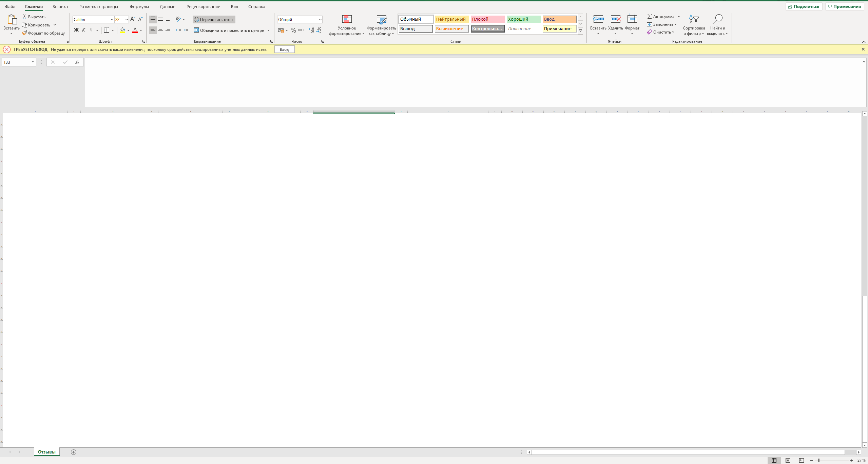
Task: Toggle align text left
Action: [x=153, y=30]
